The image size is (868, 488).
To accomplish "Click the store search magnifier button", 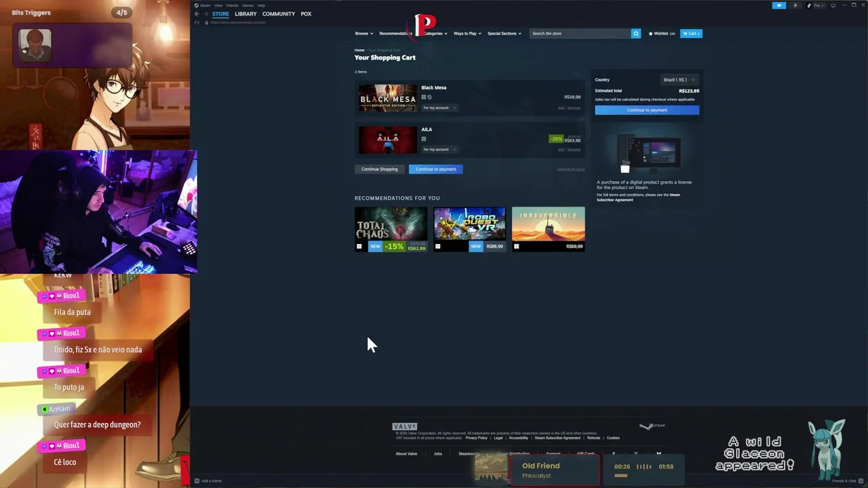I will coord(635,33).
